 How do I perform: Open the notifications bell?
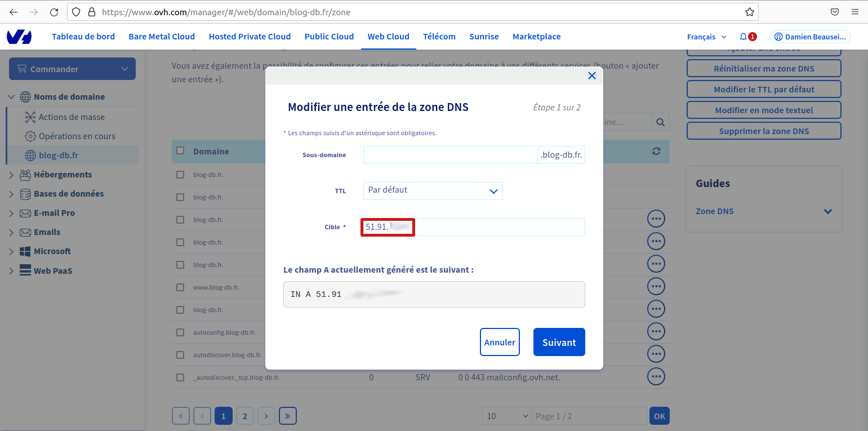(744, 37)
